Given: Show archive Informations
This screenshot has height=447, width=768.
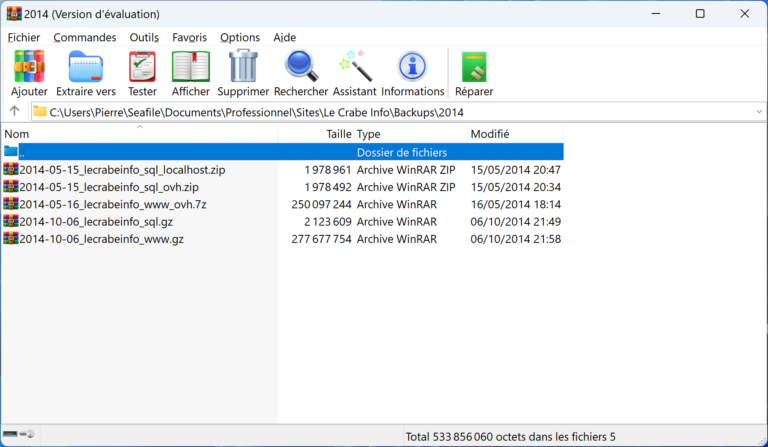Looking at the screenshot, I should (412, 68).
